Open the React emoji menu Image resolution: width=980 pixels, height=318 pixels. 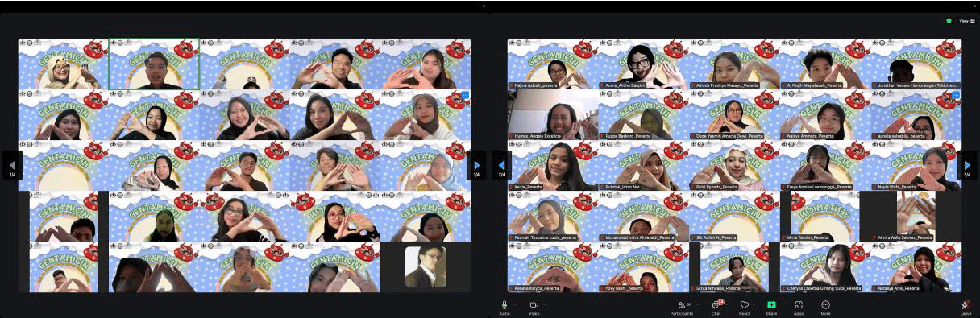(745, 305)
